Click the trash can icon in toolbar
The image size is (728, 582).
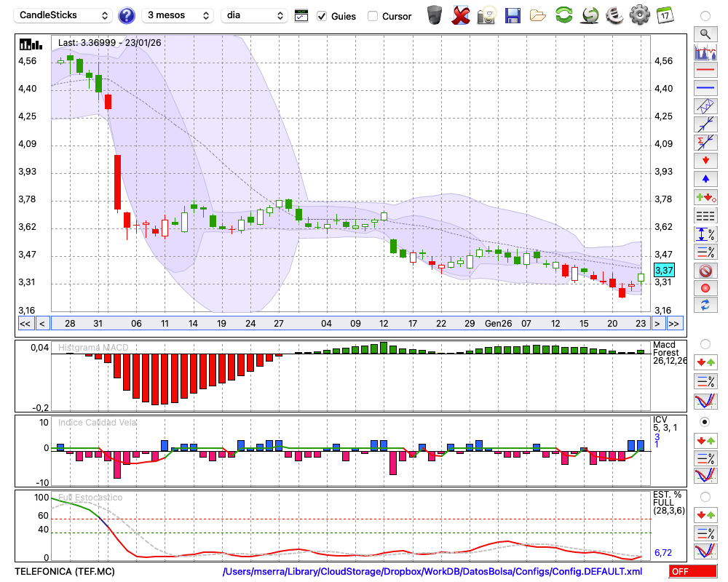435,15
